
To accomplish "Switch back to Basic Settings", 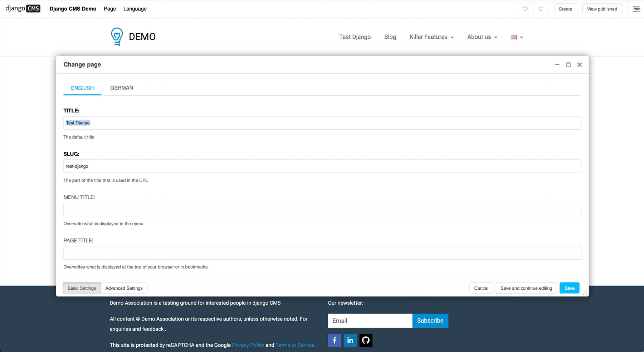I will click(x=81, y=288).
